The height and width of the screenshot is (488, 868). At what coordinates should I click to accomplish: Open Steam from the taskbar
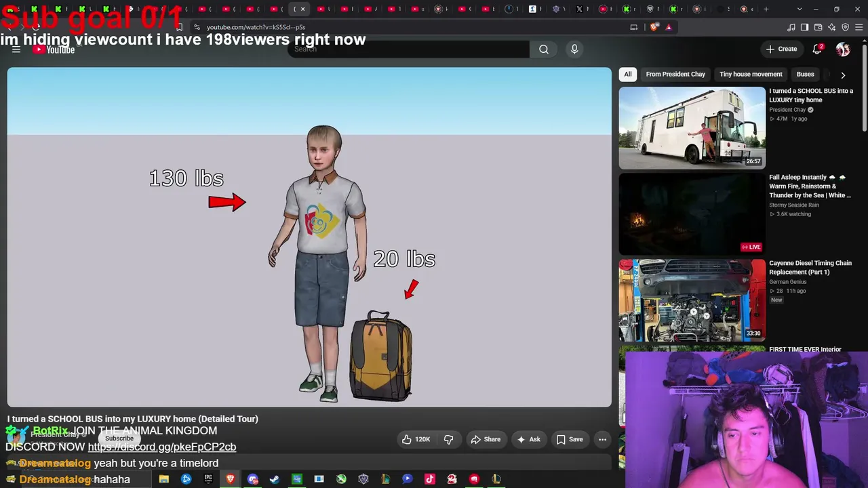coord(275,479)
